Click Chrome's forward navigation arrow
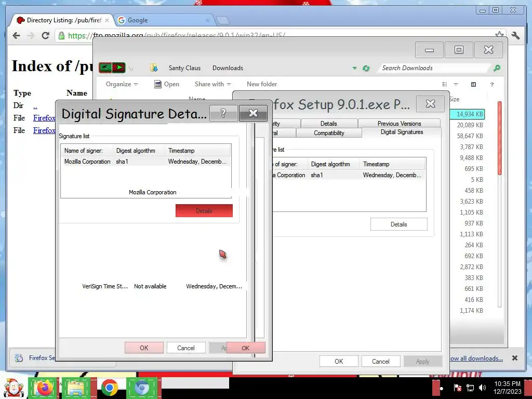Viewport: 532px width, 399px height. (x=31, y=36)
